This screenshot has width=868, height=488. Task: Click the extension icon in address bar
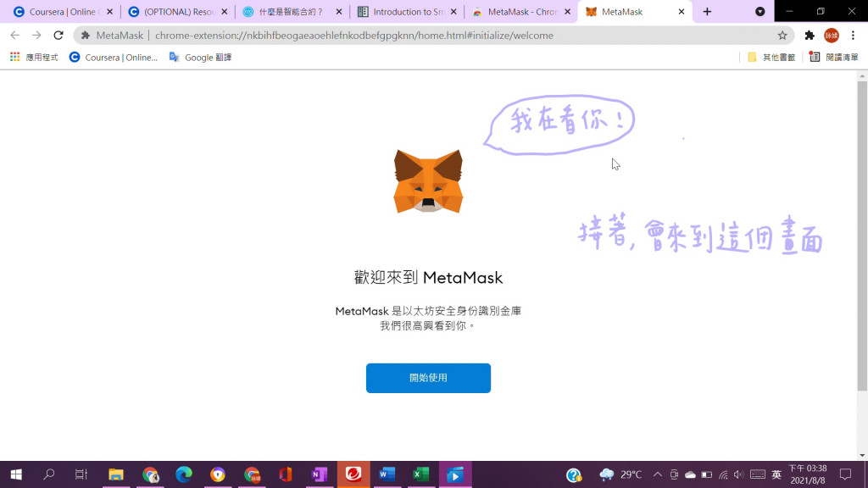[86, 36]
